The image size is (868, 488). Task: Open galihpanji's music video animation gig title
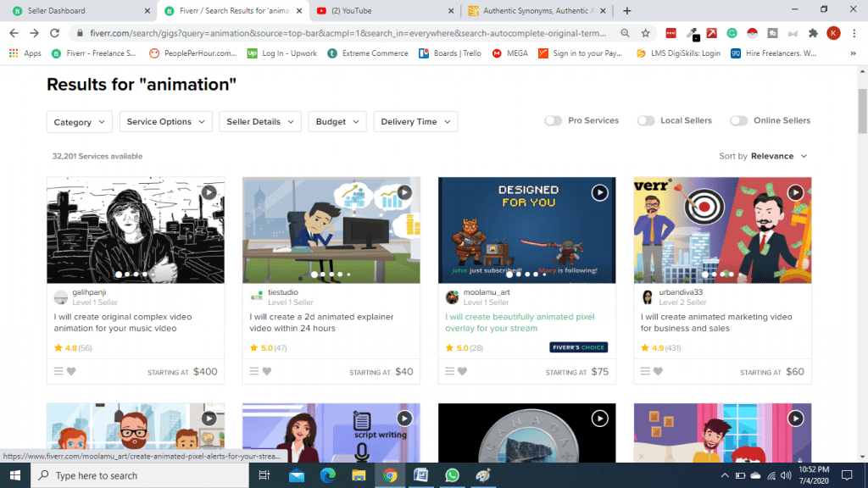(123, 323)
